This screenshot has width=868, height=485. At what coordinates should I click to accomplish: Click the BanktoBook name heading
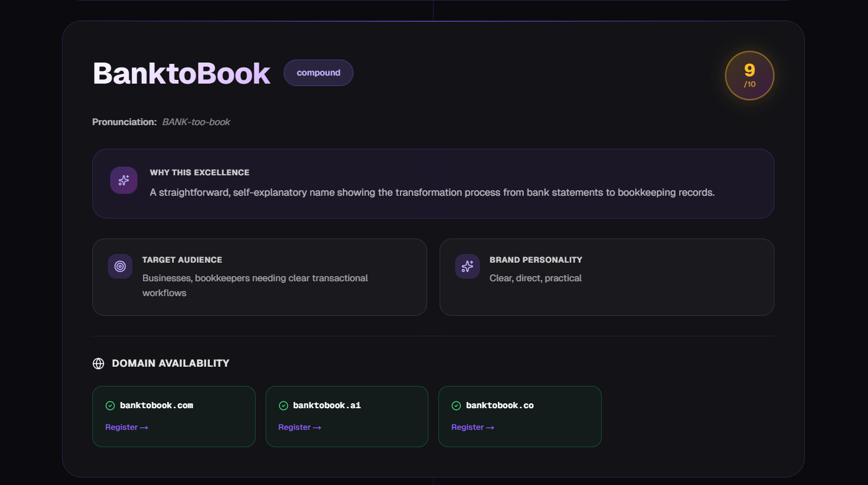181,74
